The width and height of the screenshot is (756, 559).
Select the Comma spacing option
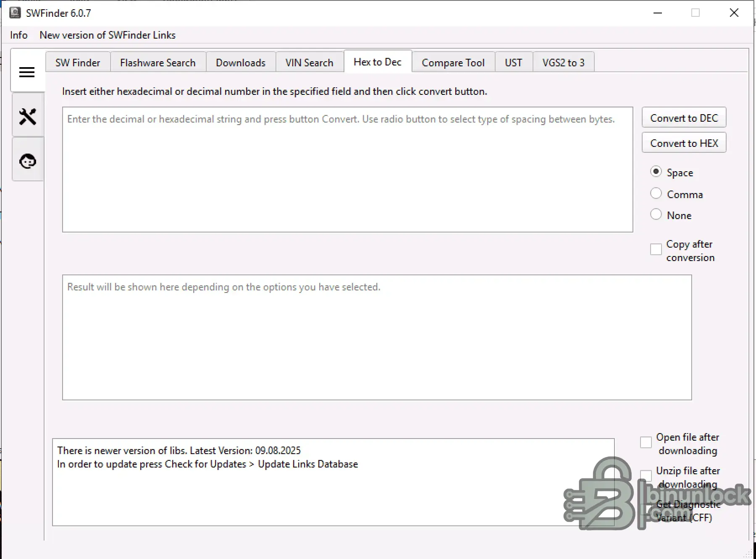(x=656, y=193)
